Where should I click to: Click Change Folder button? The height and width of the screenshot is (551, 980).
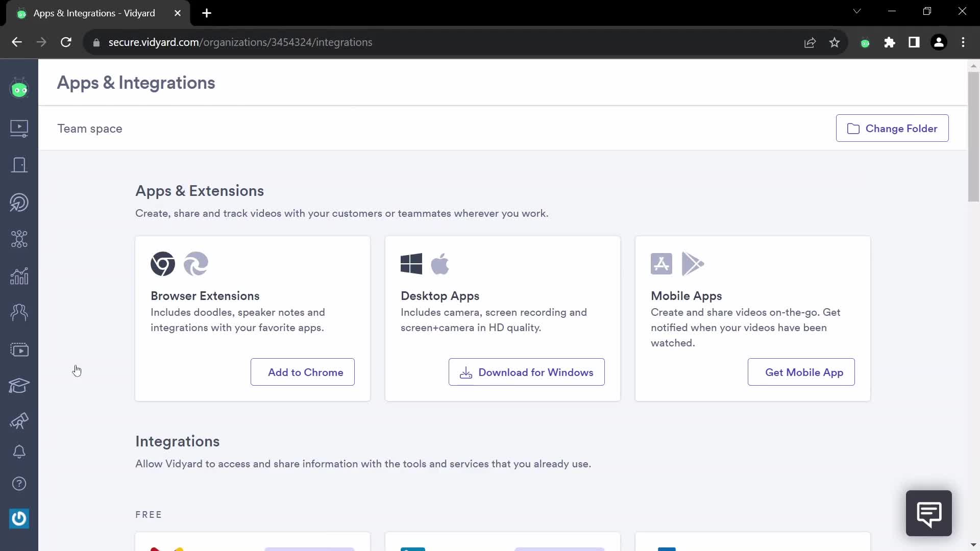892,128
